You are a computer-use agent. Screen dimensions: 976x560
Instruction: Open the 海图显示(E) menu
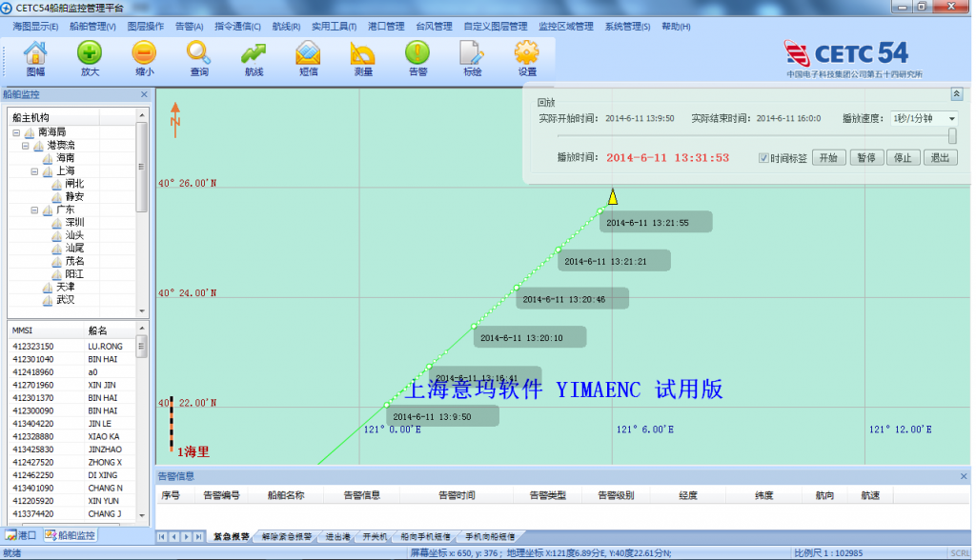35,26
